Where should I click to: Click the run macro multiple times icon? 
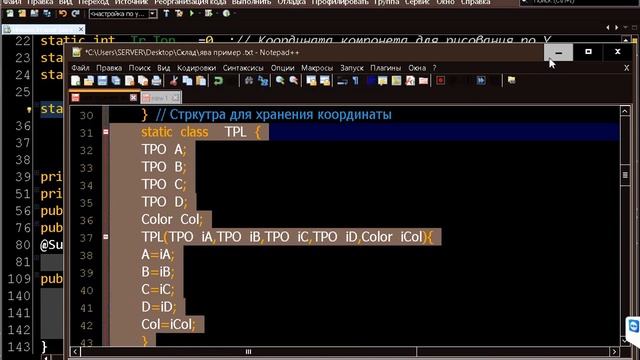coord(481,81)
